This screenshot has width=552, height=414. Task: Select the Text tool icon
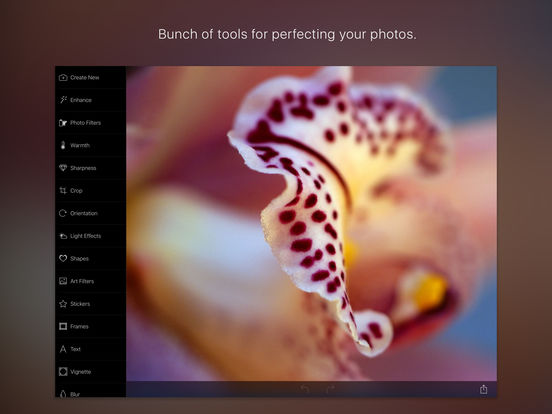63,349
